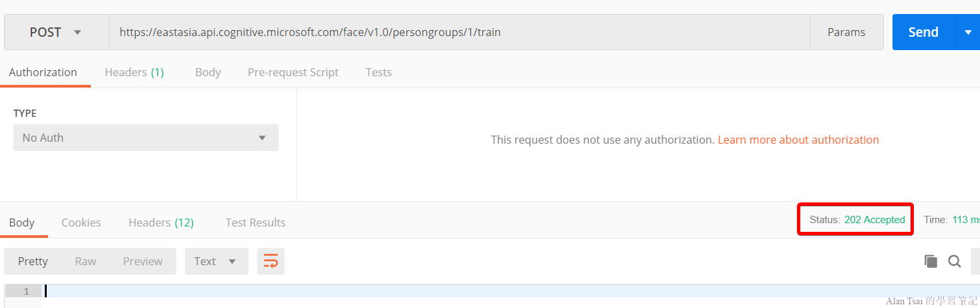The image size is (980, 308).
Task: Select the Raw response view
Action: click(x=86, y=261)
